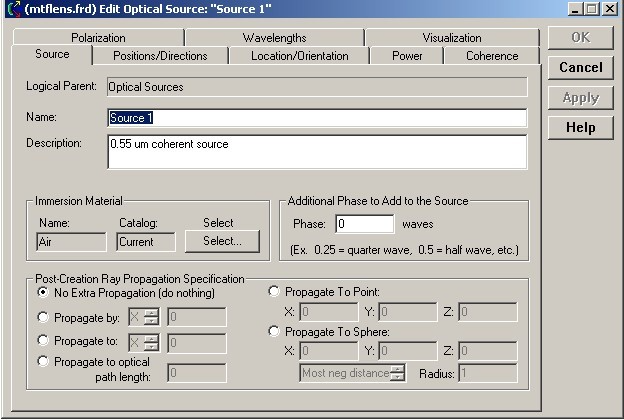Viewport: 624px width, 420px height.
Task: Go to the Visualization tab
Action: (x=451, y=38)
